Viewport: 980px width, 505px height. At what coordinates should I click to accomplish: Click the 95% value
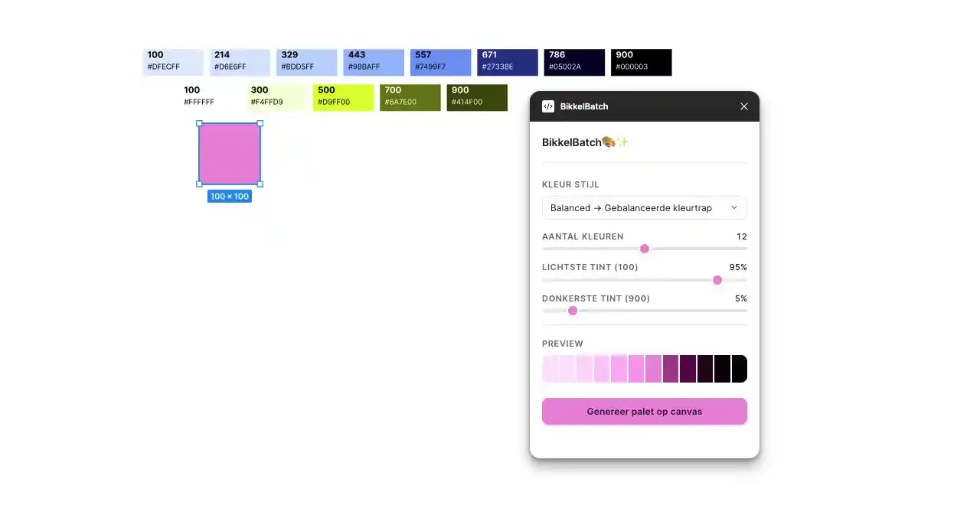738,267
